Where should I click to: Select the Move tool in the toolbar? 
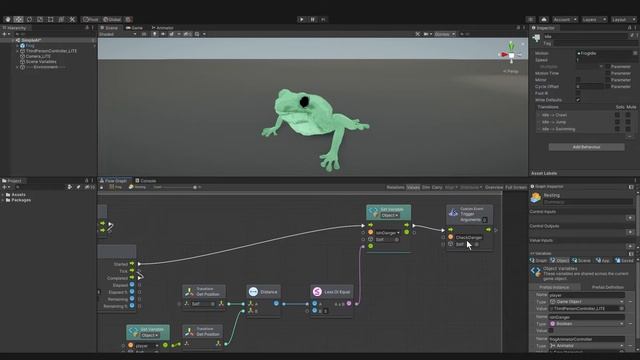pos(18,19)
